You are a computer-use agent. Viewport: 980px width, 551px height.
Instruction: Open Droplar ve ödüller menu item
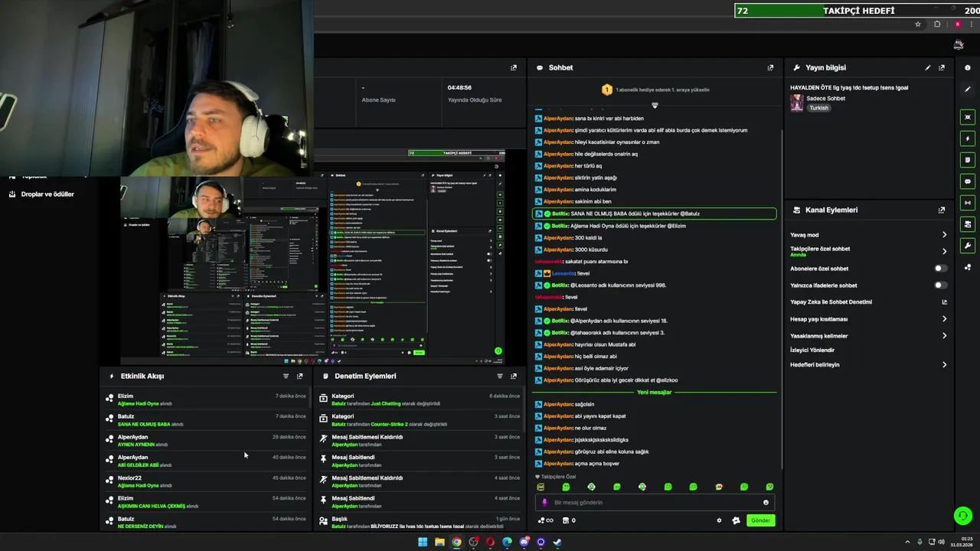[47, 194]
